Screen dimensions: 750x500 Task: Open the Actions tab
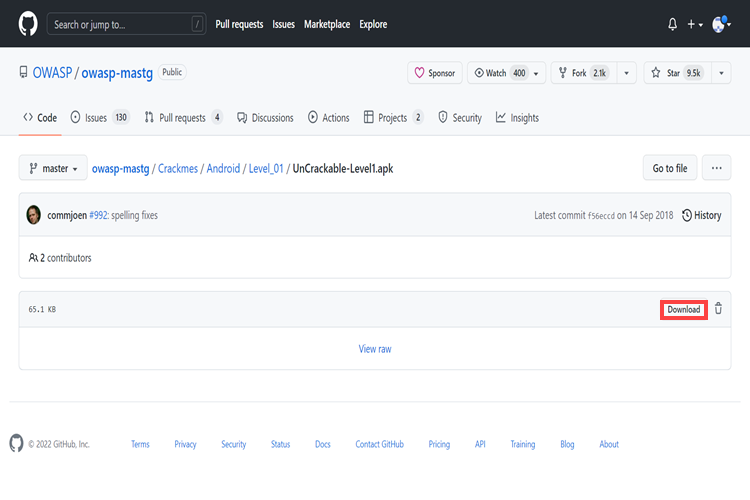coord(329,117)
